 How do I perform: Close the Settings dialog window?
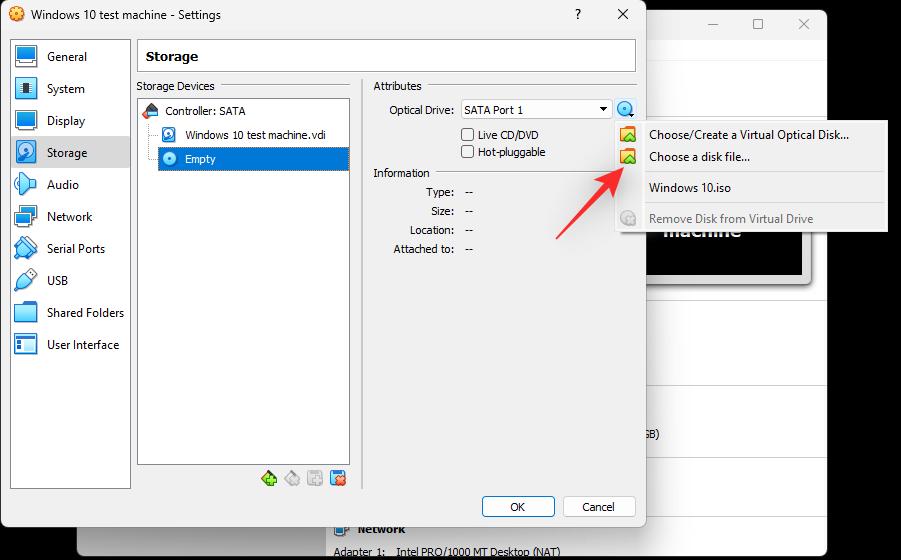pos(623,14)
